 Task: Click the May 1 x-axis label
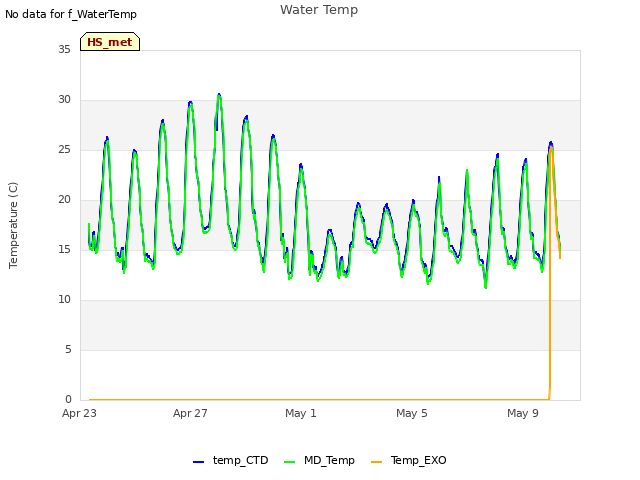click(301, 413)
